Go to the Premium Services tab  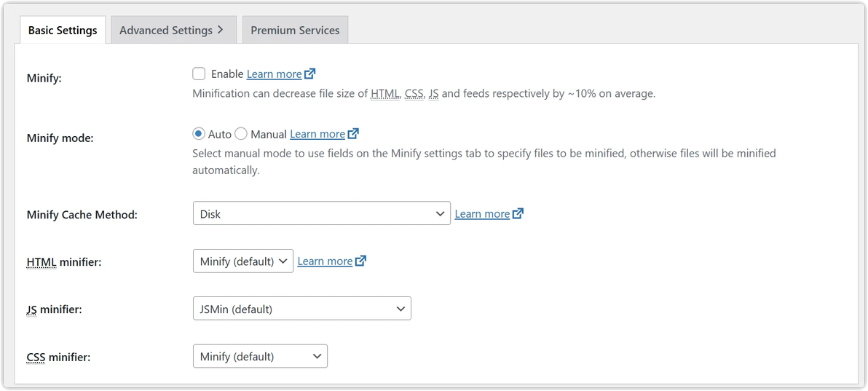coord(295,30)
